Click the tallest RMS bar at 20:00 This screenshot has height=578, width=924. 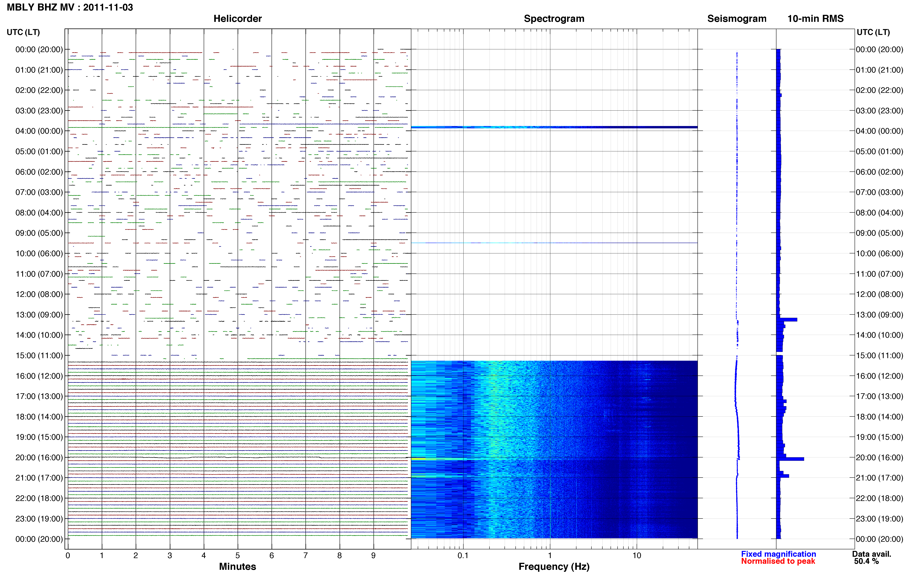(790, 459)
